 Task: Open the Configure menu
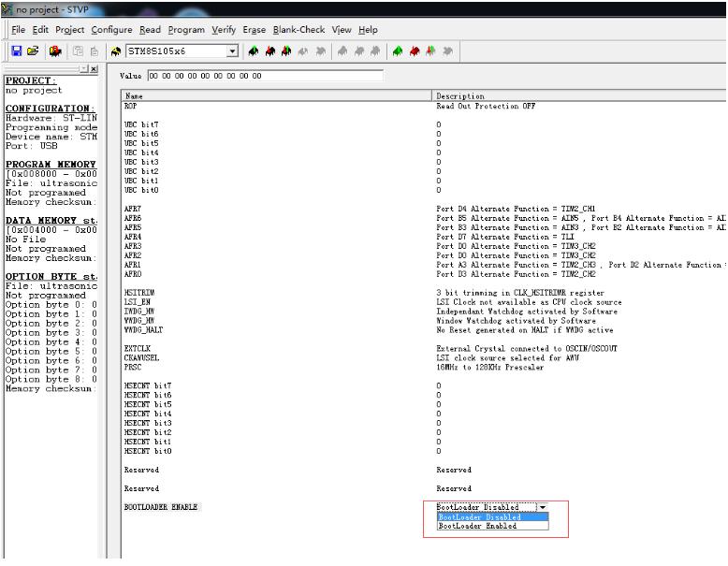click(x=111, y=30)
